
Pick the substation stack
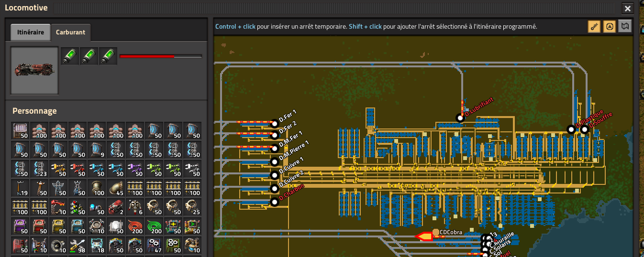78,188
